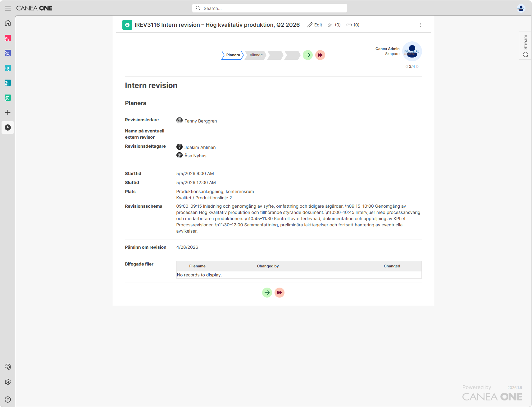Click the plus icon in the sidebar
The width and height of the screenshot is (532, 407).
(x=8, y=113)
